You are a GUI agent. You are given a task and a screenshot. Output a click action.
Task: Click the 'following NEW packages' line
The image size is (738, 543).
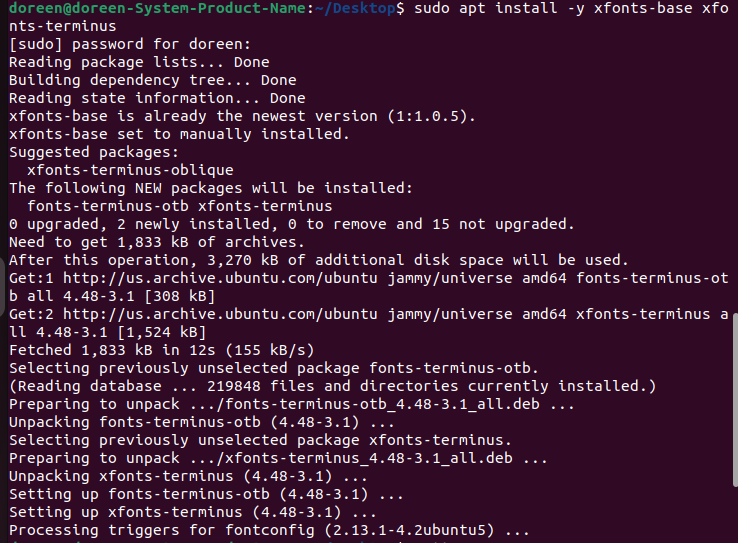click(210, 188)
